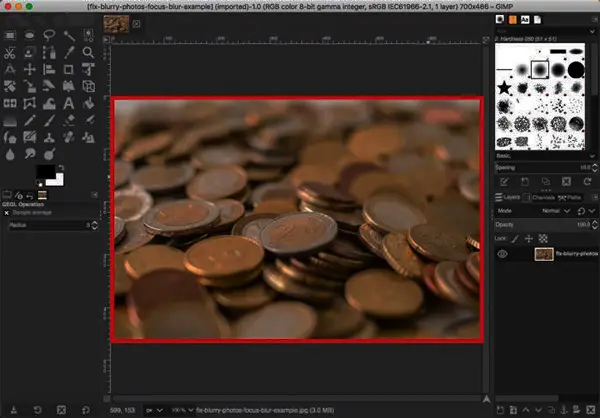Adjust the layer Opacity slider

click(540, 225)
